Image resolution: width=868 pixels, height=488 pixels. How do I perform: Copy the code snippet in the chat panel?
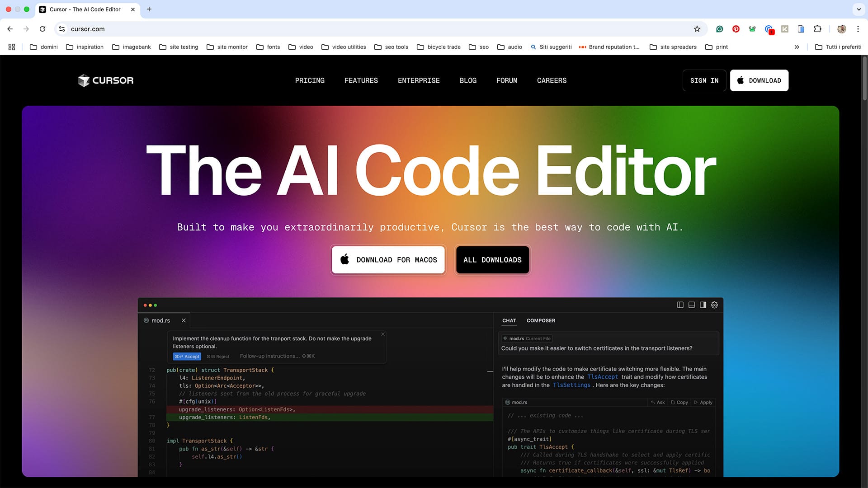coord(679,402)
